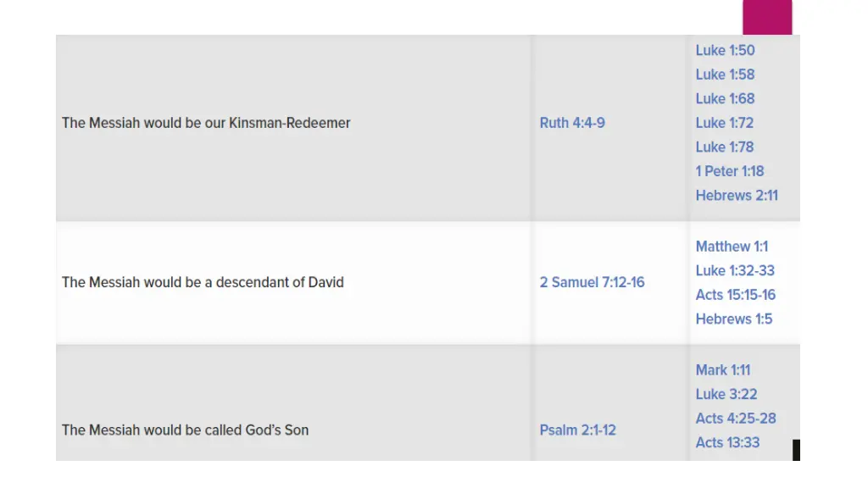Click the Luke 1:58 verse link
Viewport: 868px width, 488px height.
point(725,75)
